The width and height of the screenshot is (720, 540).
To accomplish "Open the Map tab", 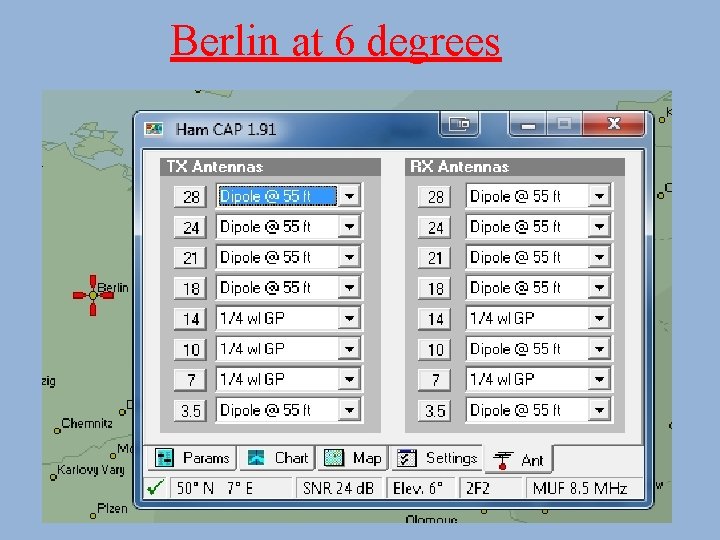I will 352,458.
